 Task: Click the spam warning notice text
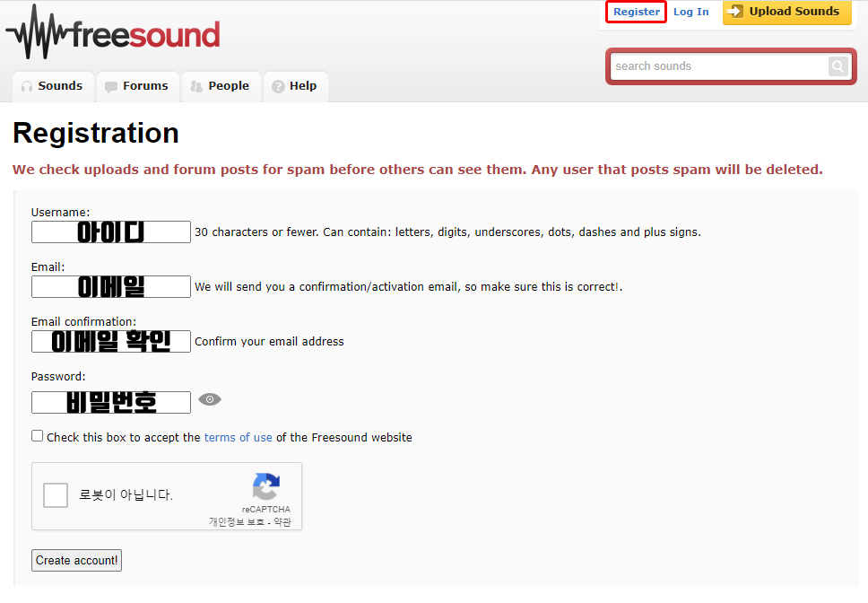click(417, 170)
